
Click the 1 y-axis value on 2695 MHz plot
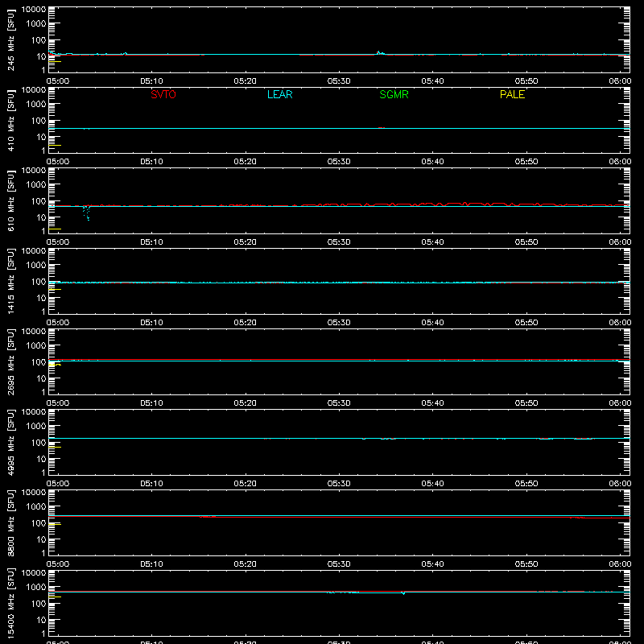point(43,392)
